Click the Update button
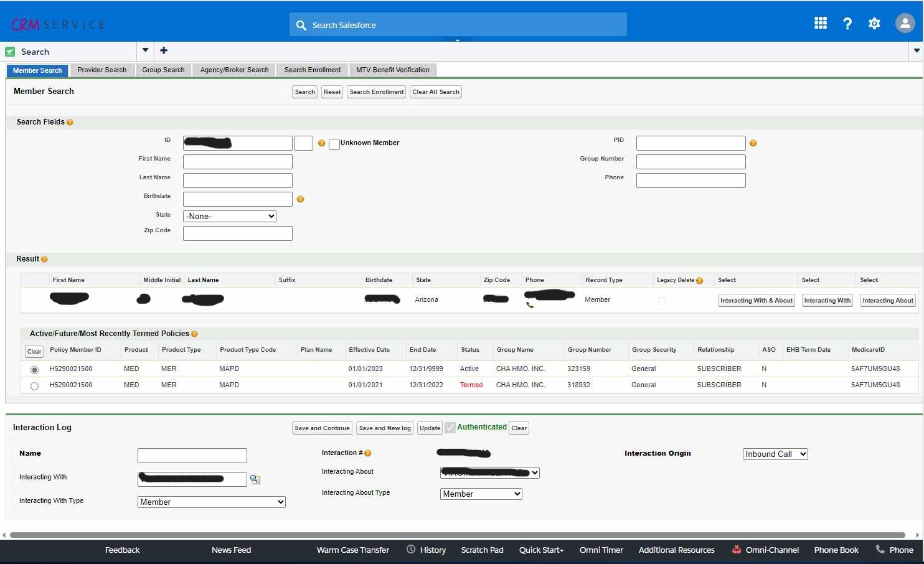This screenshot has width=924, height=564. tap(430, 428)
